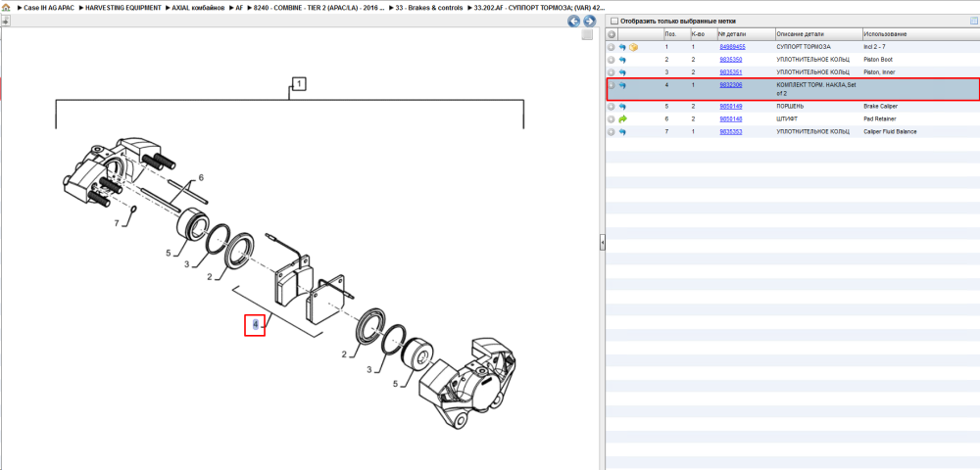Image resolution: width=980 pixels, height=470 pixels.
Task: Select 'Incl 2 - 7' usage cell
Action: coord(875,47)
